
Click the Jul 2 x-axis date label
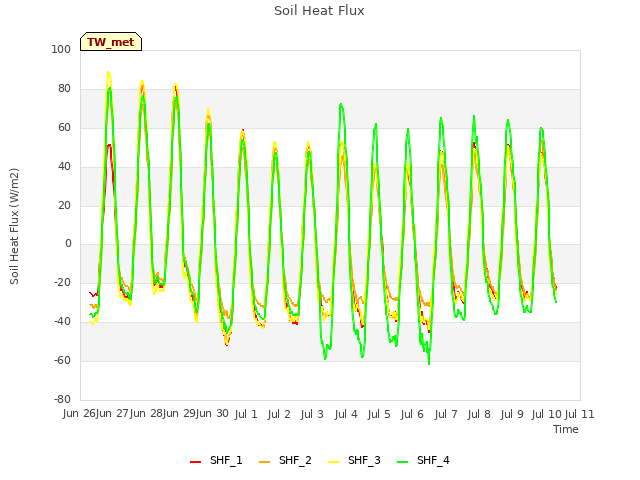pyautogui.click(x=279, y=414)
